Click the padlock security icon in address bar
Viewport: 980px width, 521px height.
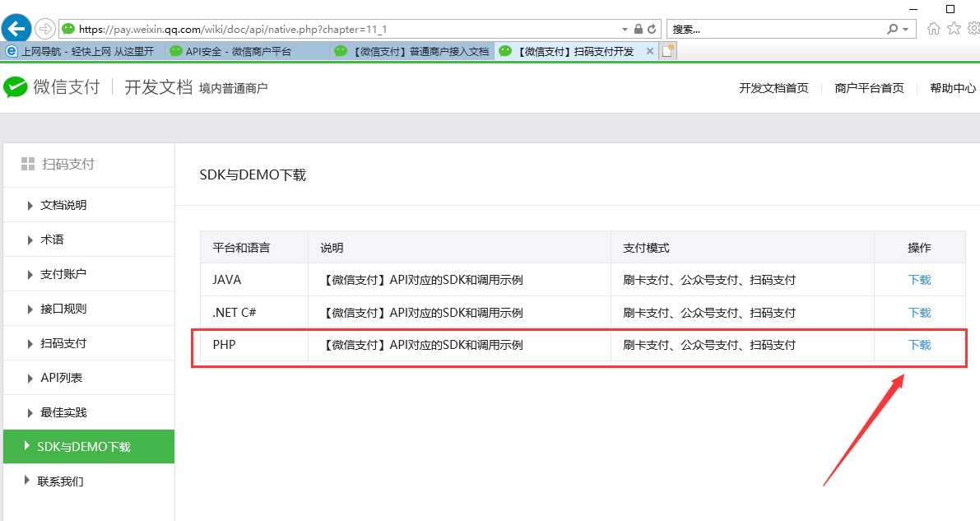(639, 29)
